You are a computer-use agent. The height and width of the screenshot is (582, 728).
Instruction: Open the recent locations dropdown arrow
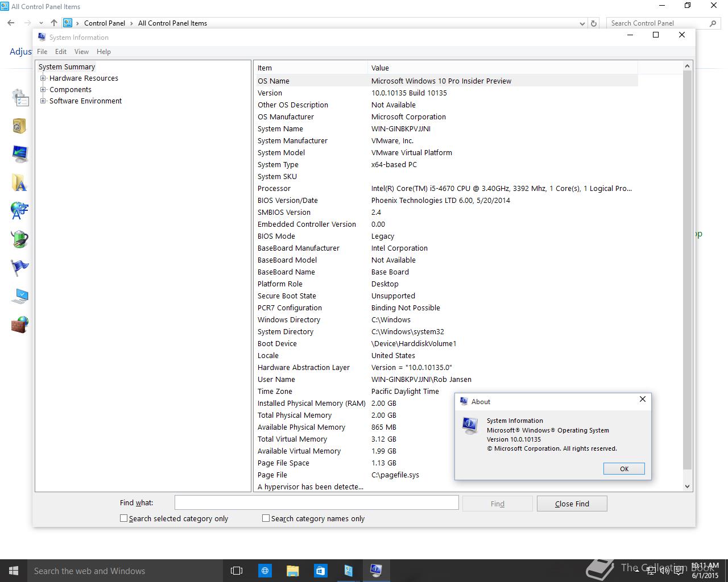tap(41, 23)
